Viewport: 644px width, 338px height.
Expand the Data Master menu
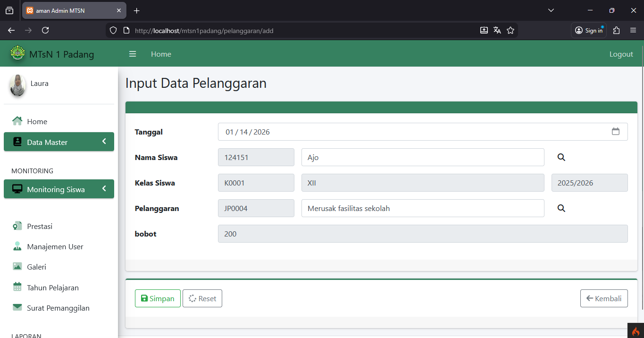click(x=59, y=142)
